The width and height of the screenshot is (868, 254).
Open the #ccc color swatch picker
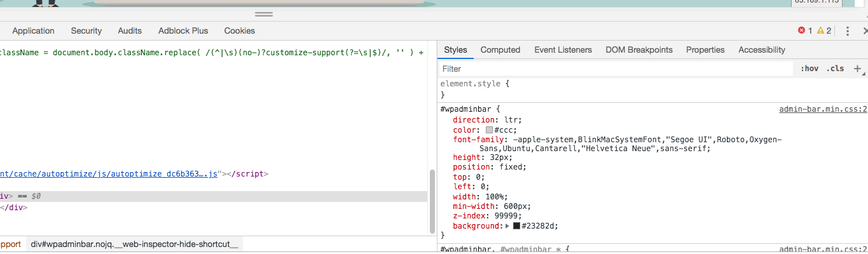[489, 130]
